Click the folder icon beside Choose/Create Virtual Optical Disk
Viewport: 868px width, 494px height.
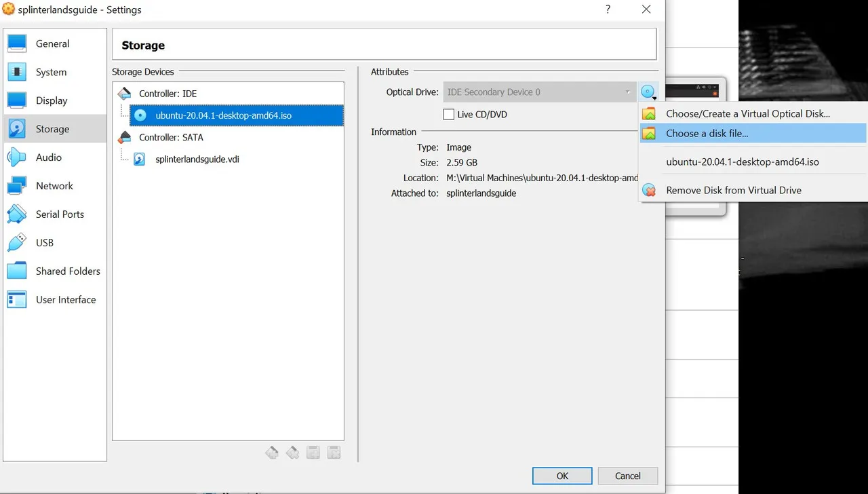(649, 113)
